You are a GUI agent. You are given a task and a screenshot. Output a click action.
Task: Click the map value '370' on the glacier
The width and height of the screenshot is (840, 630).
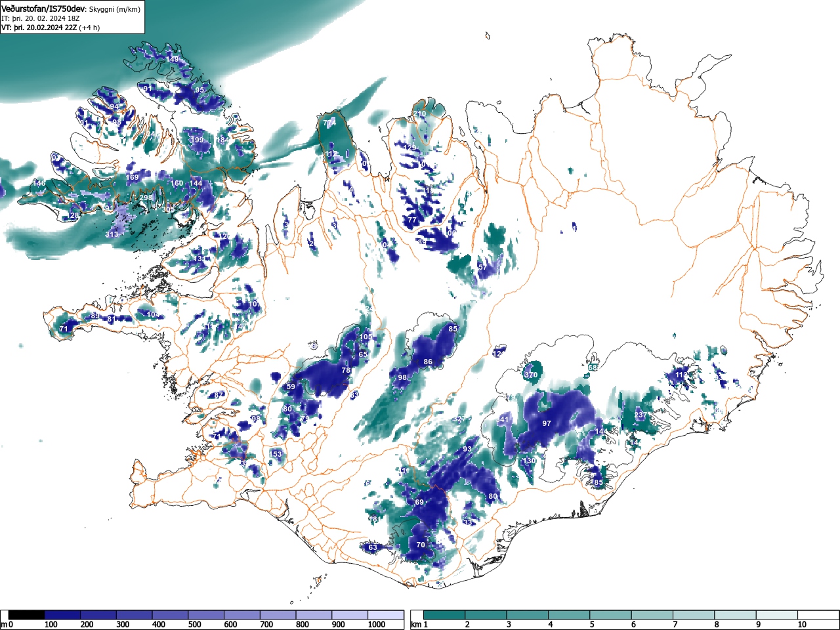(531, 375)
